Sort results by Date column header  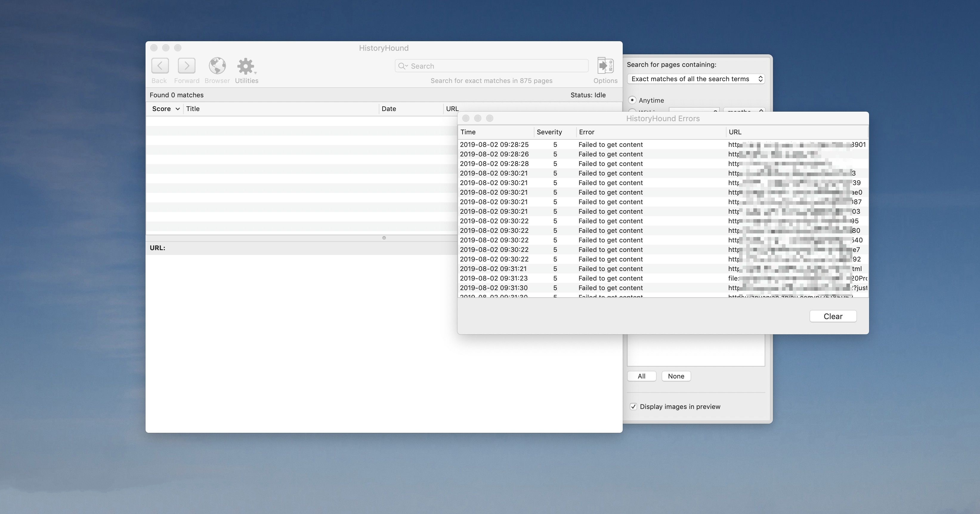pyautogui.click(x=411, y=109)
